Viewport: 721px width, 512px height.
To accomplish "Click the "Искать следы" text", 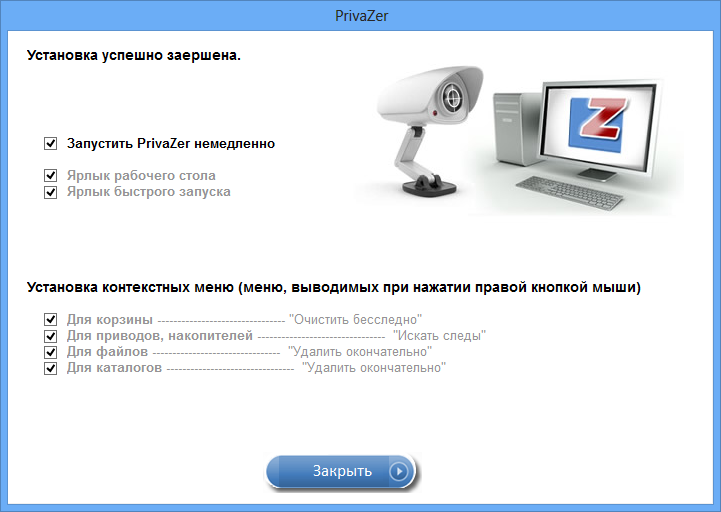I will pyautogui.click(x=439, y=336).
